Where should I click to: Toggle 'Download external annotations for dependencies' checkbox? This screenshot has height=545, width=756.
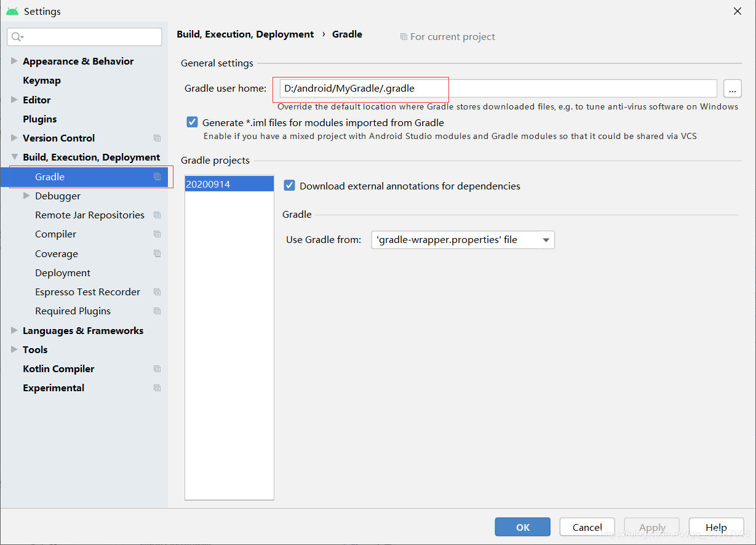click(x=290, y=186)
